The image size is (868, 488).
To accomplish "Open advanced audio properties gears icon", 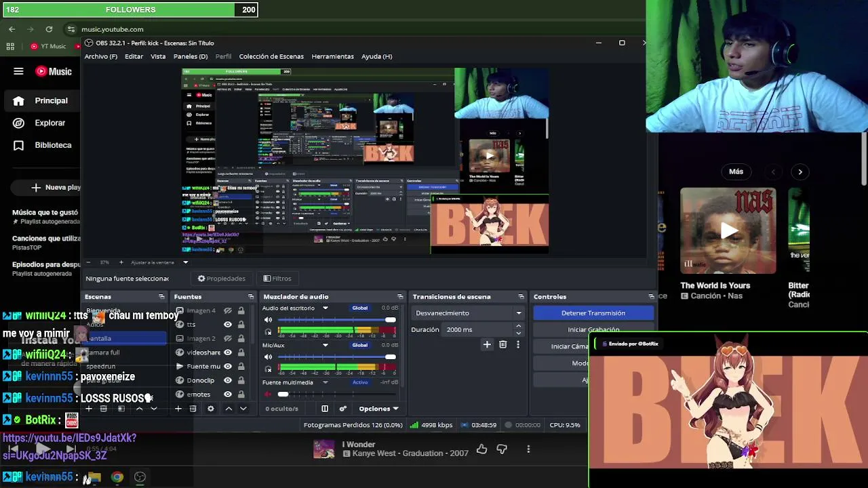I will pos(342,409).
